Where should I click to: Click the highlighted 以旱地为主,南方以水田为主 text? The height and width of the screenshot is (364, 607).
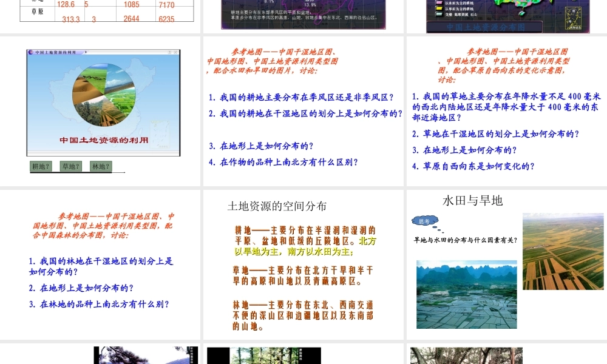tap(294, 252)
